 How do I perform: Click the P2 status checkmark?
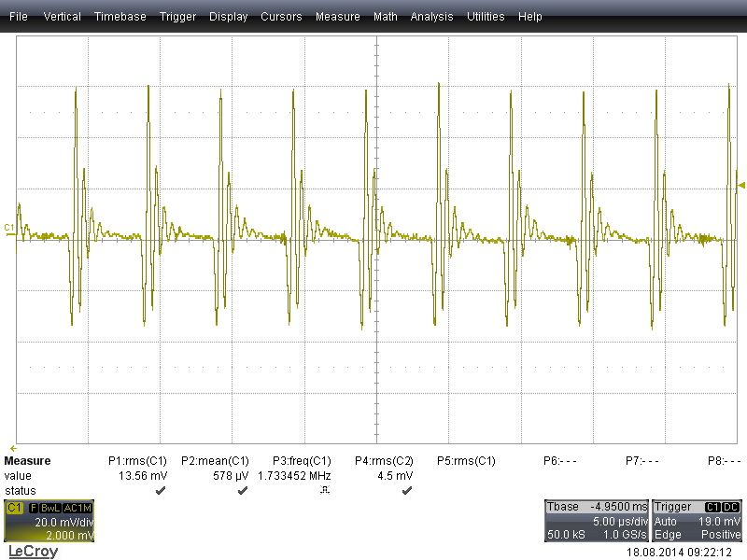(x=243, y=490)
